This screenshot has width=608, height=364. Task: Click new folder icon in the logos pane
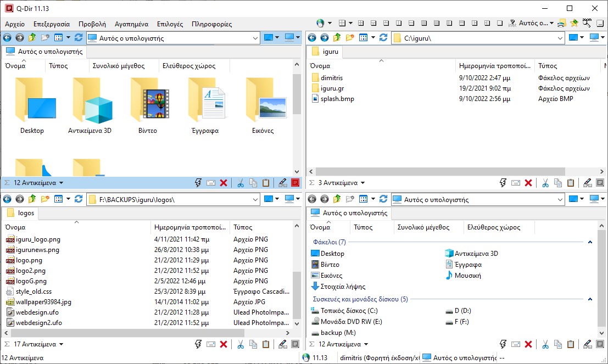click(x=45, y=199)
